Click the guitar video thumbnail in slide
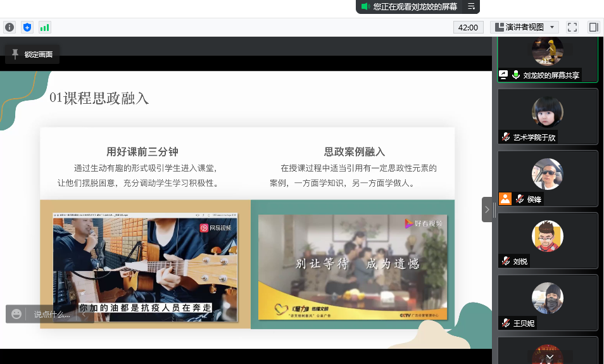Screen dimensions: 604x364 [145, 267]
